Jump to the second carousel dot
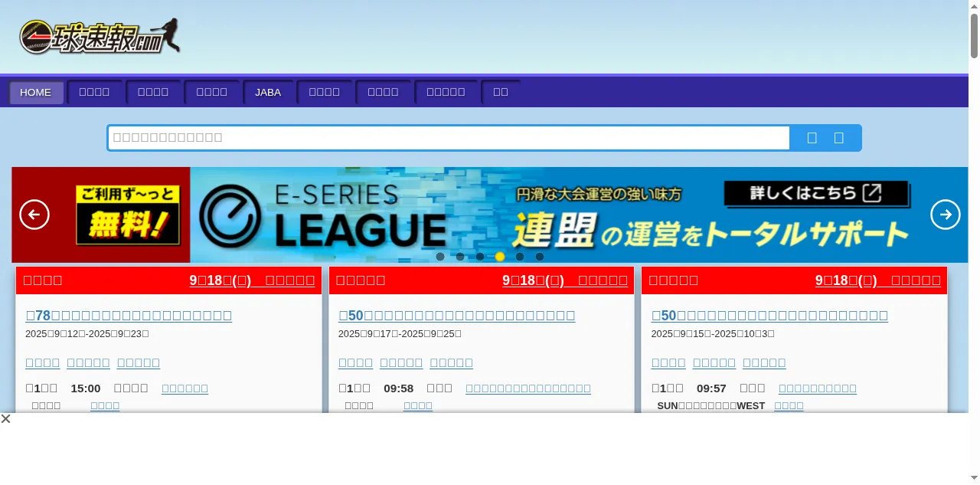This screenshot has height=485, width=980. [x=460, y=257]
